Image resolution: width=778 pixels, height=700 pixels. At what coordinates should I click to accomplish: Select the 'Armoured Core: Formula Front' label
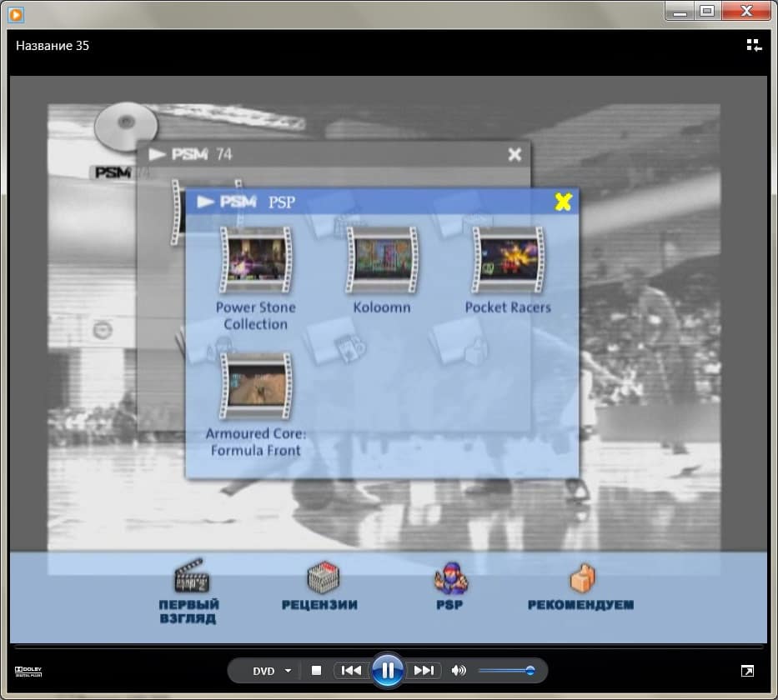point(255,442)
